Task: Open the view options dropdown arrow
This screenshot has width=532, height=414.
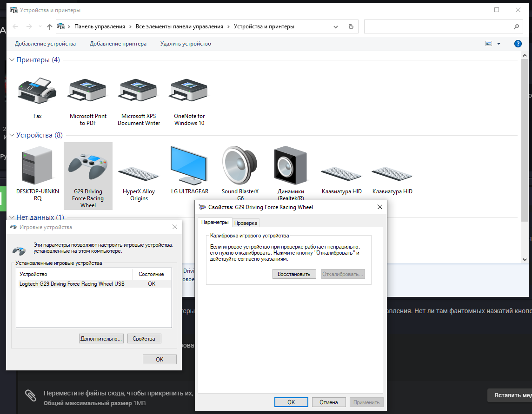Action: coord(499,44)
